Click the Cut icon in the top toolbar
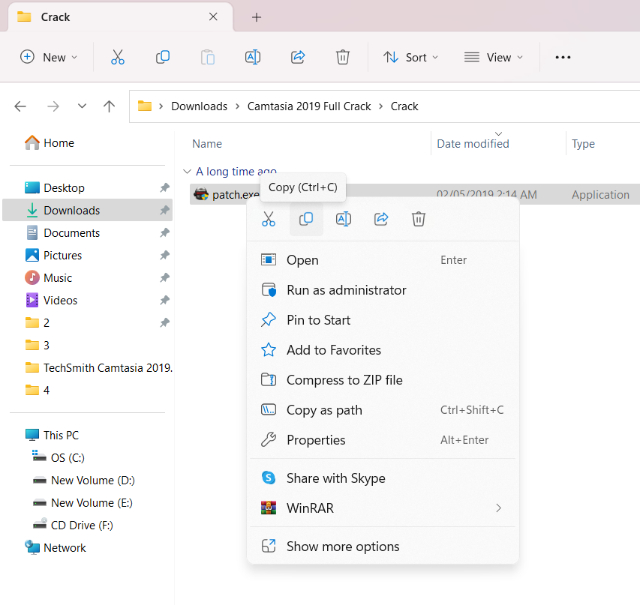The width and height of the screenshot is (640, 605). 118,57
